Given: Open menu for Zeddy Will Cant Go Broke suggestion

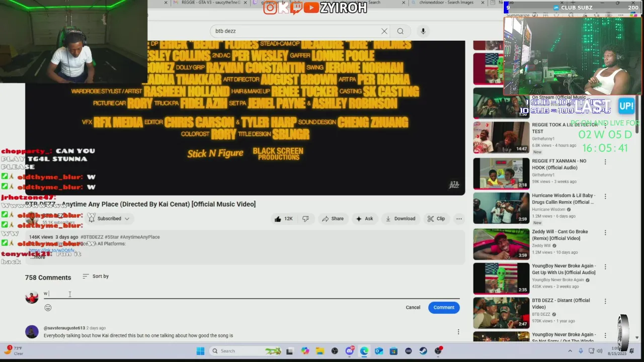Looking at the screenshot, I should coord(605,232).
